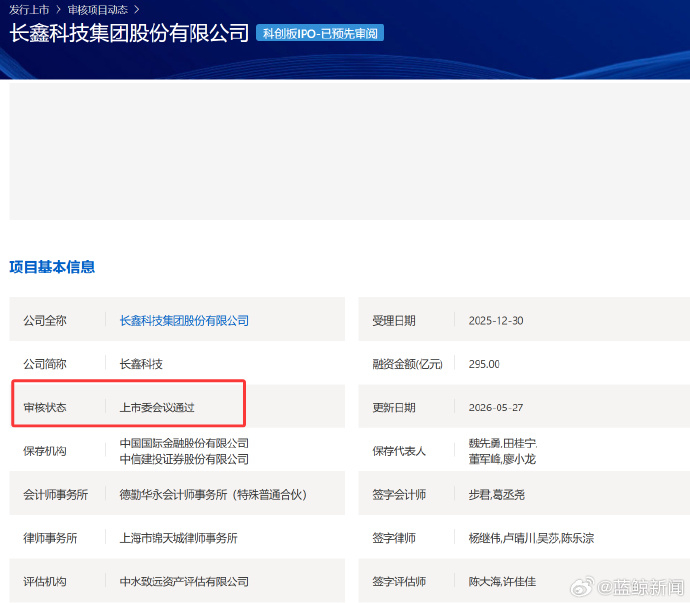
Task: Click the 评估机构 label
Action: click(x=45, y=581)
